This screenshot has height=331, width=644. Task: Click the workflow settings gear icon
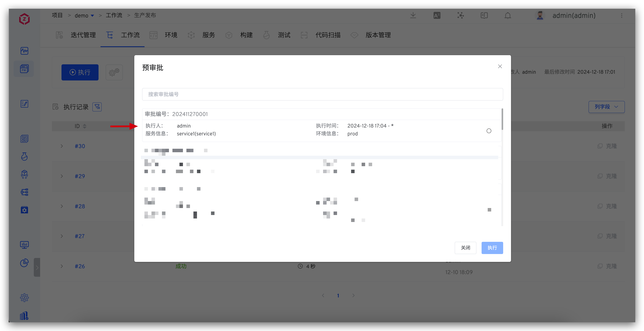[x=114, y=72]
